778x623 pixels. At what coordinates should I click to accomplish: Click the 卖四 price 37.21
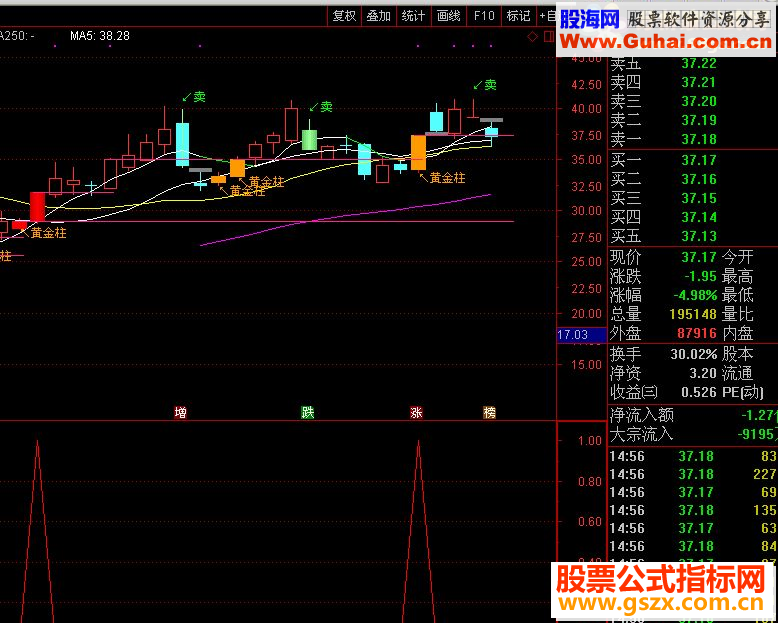coord(699,82)
